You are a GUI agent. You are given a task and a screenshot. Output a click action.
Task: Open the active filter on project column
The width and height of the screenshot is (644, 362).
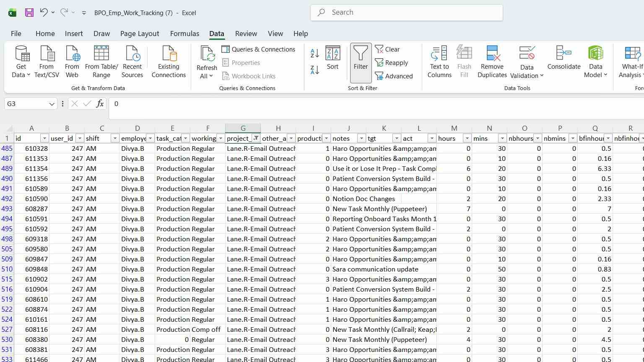pos(256,138)
